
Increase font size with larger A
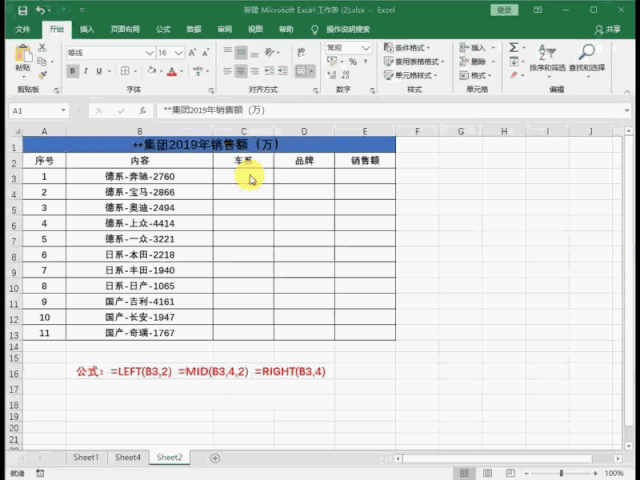(x=192, y=53)
